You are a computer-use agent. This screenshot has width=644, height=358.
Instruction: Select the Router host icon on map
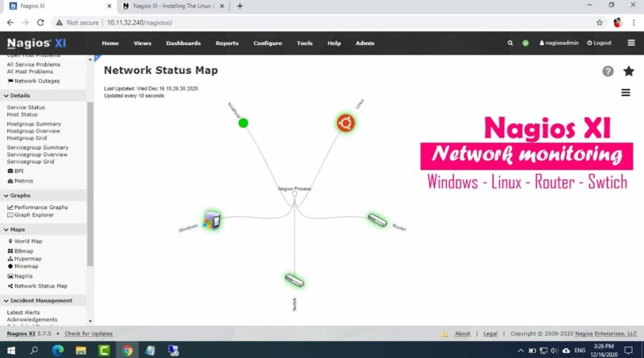(x=377, y=220)
